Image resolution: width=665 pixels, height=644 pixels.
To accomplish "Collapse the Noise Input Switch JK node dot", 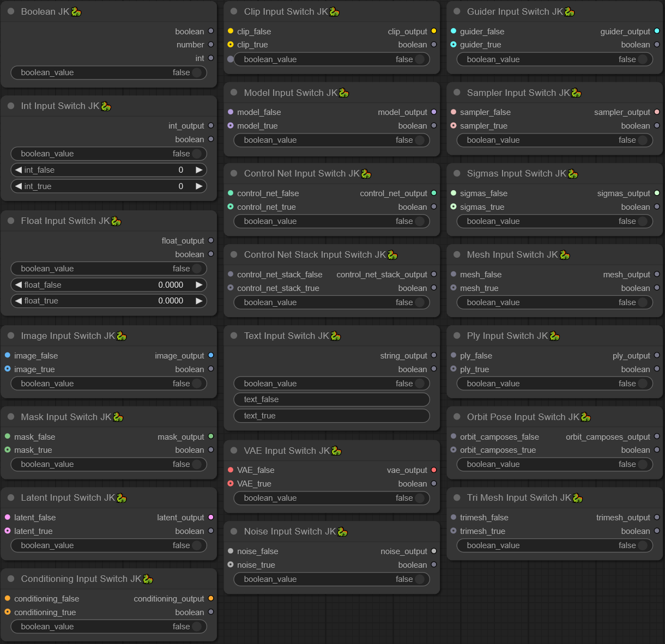I will (234, 531).
